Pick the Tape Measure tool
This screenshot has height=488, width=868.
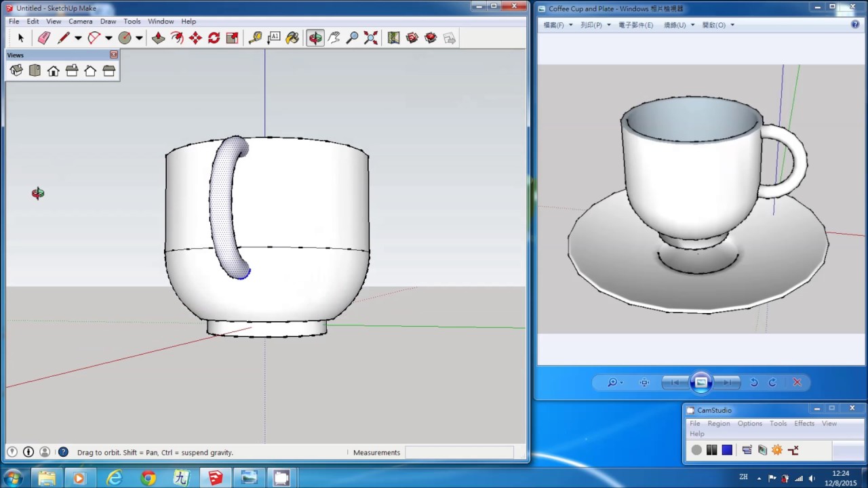(256, 38)
